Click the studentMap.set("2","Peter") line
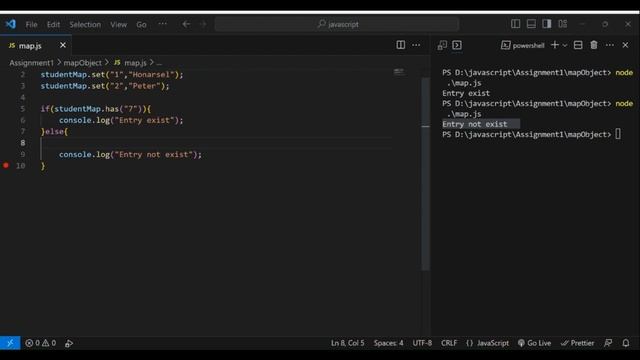This screenshot has height=360, width=640. click(104, 86)
